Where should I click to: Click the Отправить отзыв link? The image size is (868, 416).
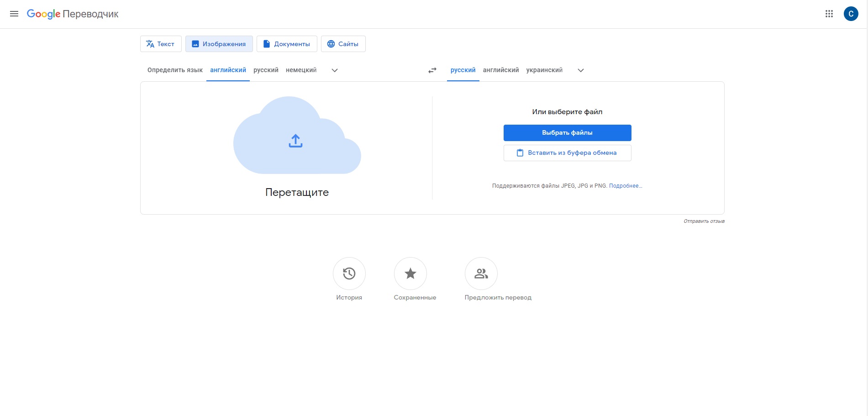point(704,221)
